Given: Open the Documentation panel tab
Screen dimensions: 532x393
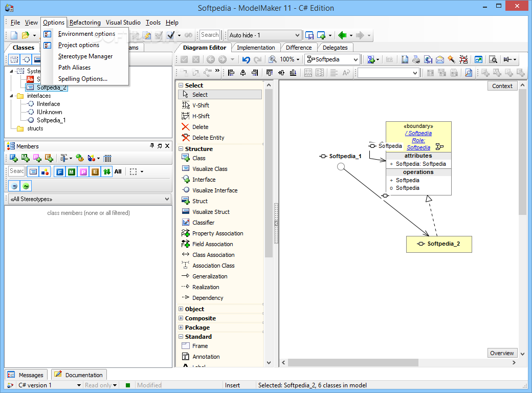Looking at the screenshot, I should 79,375.
